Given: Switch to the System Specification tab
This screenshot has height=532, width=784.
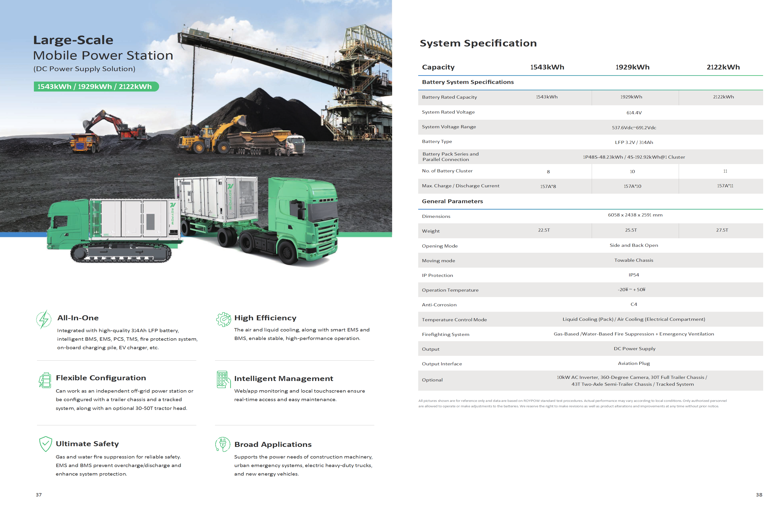Looking at the screenshot, I should (x=478, y=43).
